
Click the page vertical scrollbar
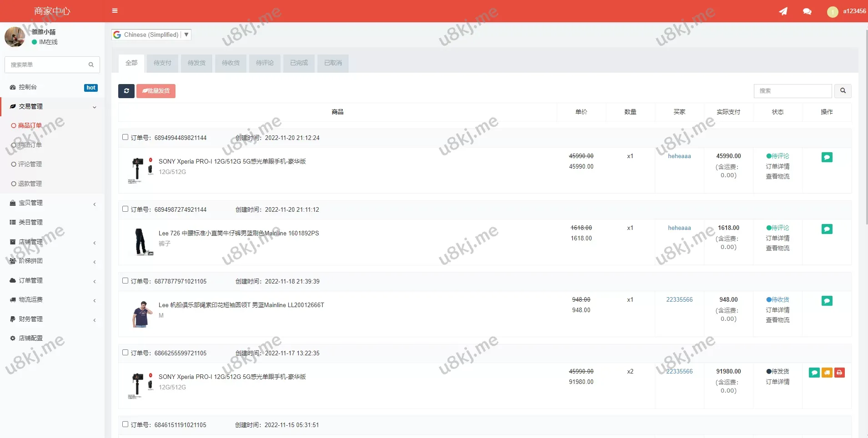[865, 127]
